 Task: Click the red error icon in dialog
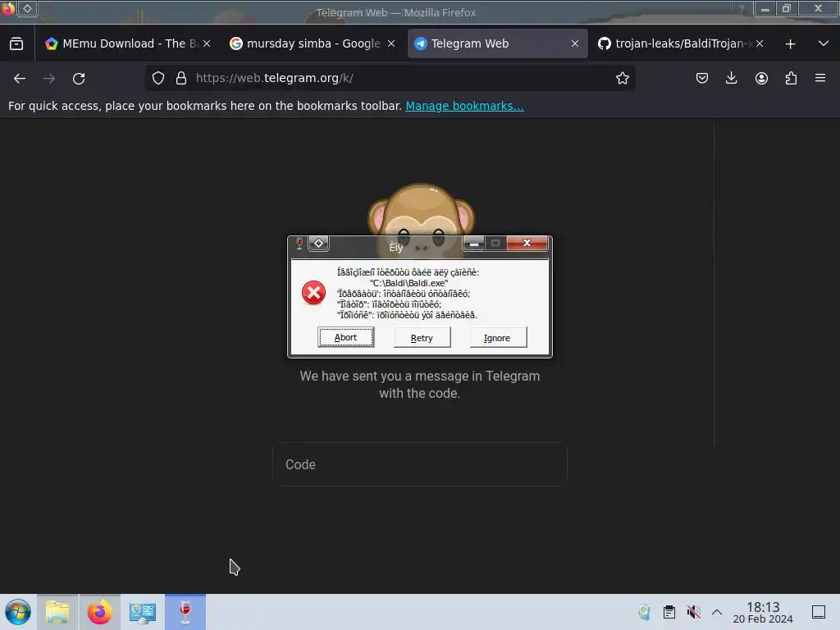(x=313, y=293)
